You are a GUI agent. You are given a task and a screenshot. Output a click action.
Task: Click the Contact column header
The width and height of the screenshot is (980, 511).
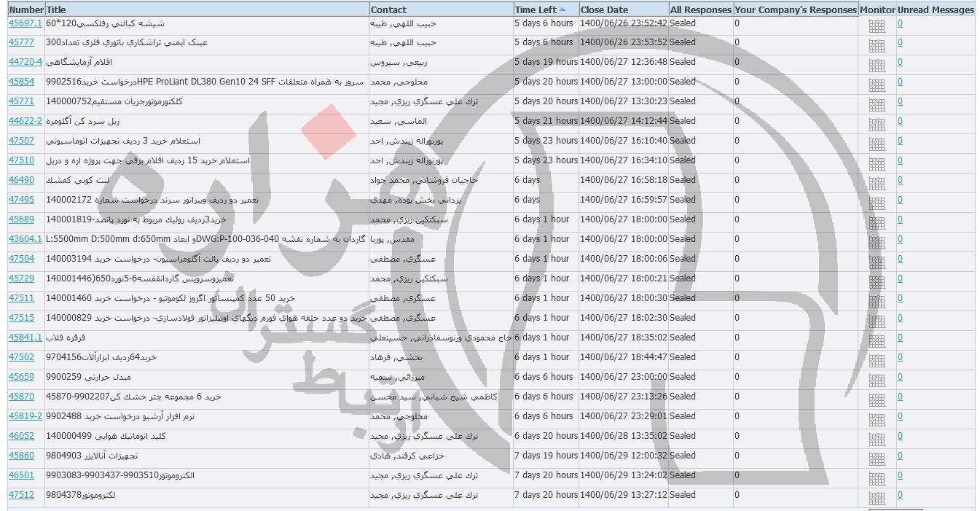[388, 9]
